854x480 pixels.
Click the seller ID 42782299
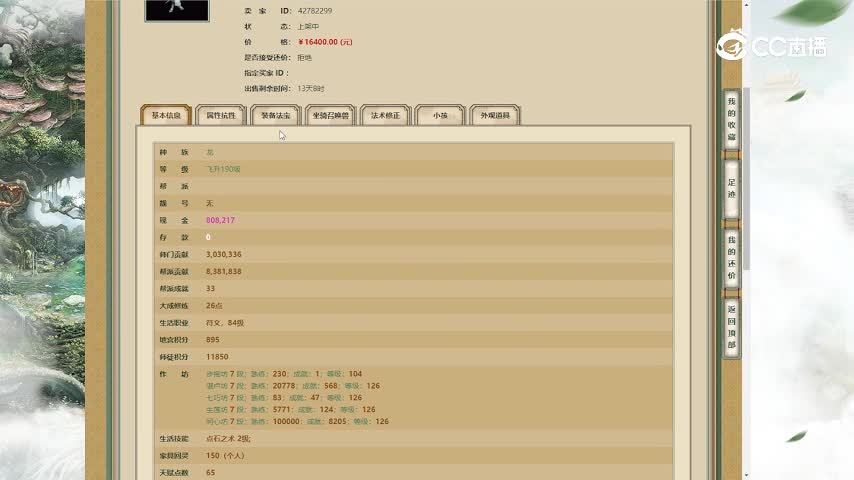point(315,11)
